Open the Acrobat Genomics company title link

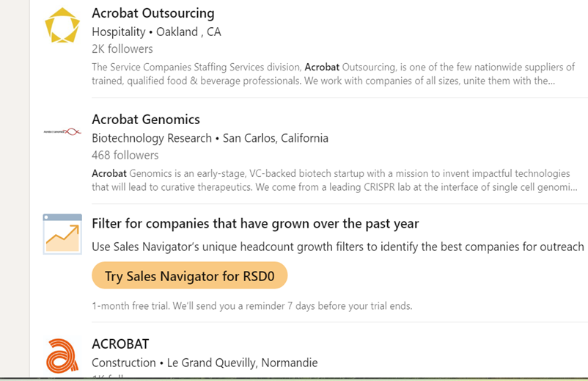click(x=146, y=120)
